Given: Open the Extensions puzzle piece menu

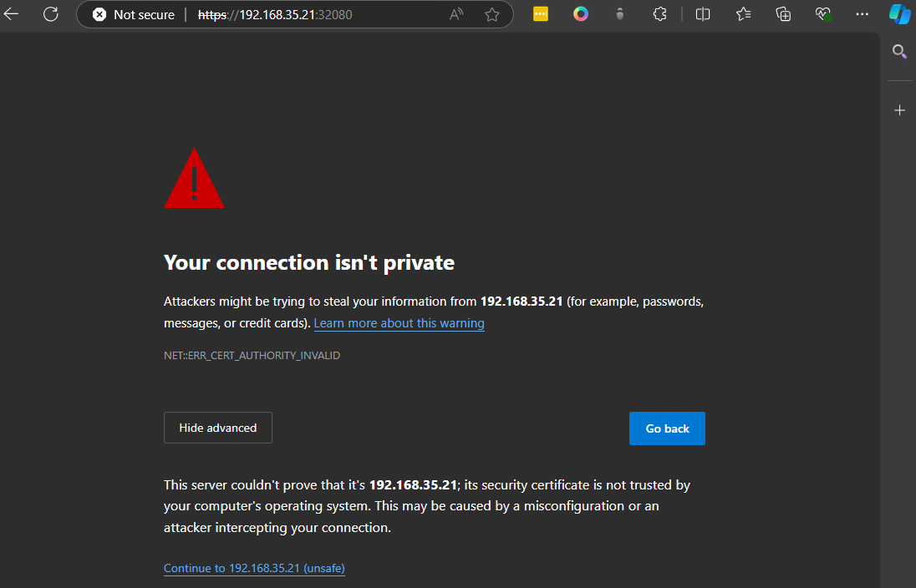Looking at the screenshot, I should tap(659, 14).
